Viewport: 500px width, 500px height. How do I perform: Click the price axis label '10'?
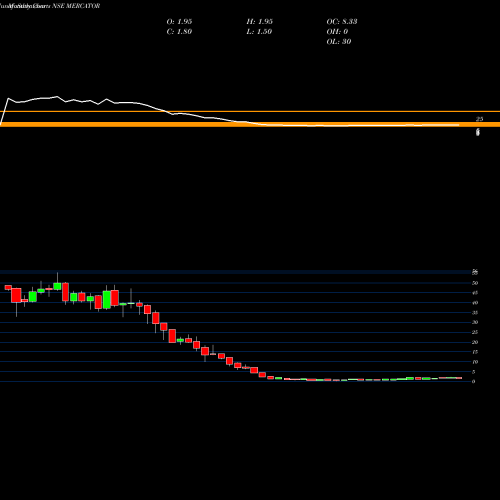point(475,362)
